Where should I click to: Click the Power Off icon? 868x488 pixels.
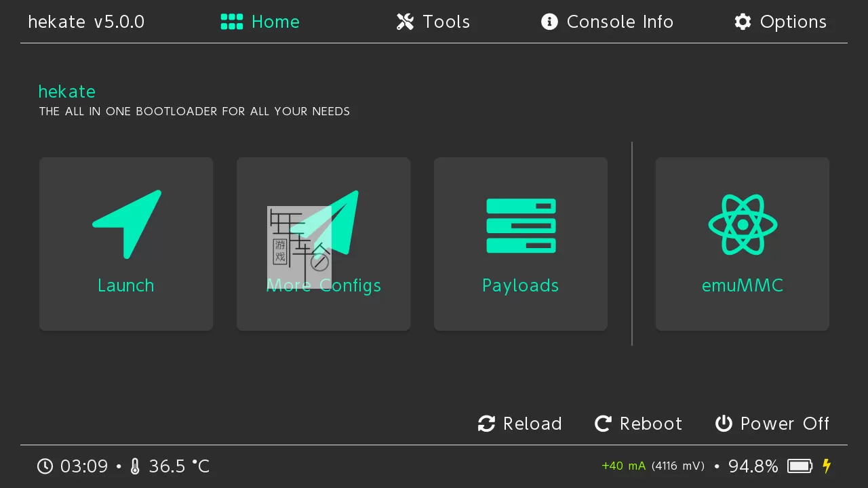click(x=724, y=424)
